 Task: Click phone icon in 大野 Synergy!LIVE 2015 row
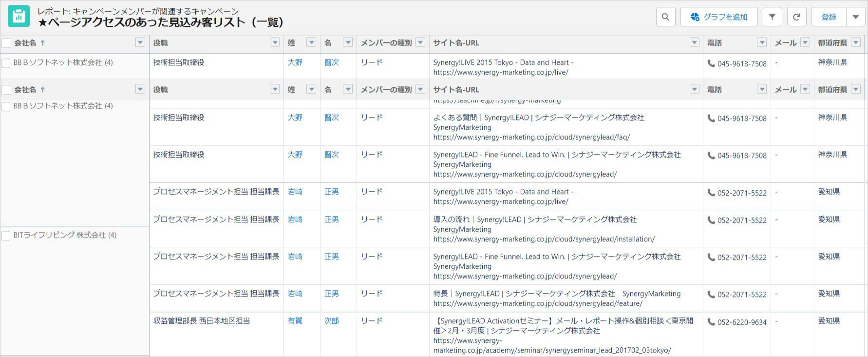[x=711, y=63]
